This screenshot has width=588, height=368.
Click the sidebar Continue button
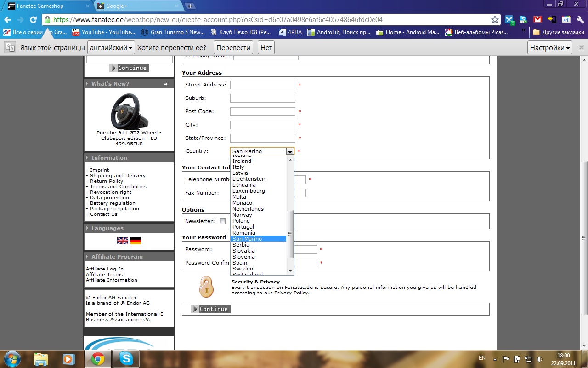click(x=129, y=68)
